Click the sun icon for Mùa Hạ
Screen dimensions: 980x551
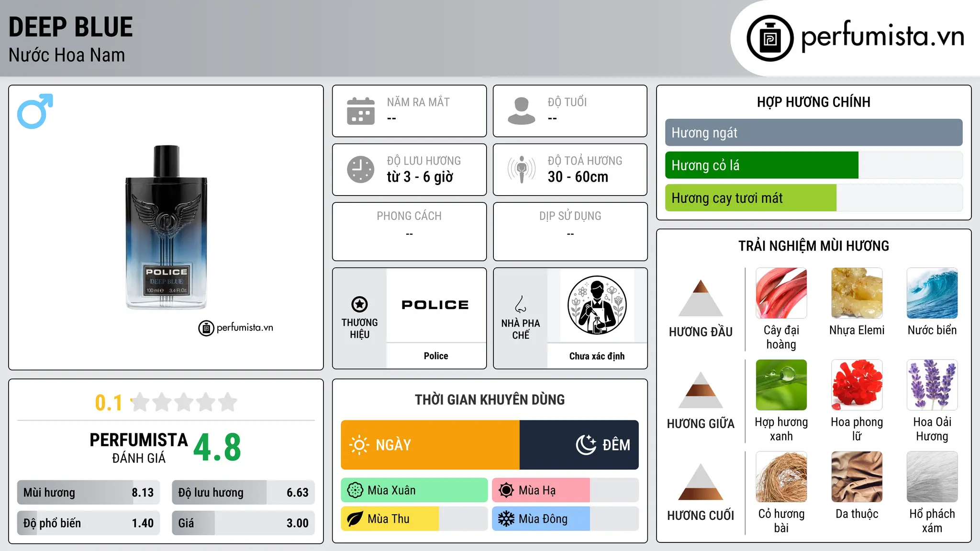(x=506, y=490)
